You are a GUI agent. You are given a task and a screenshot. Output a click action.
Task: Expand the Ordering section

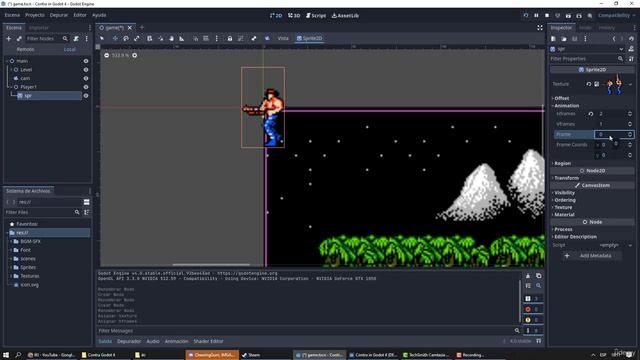pos(564,200)
